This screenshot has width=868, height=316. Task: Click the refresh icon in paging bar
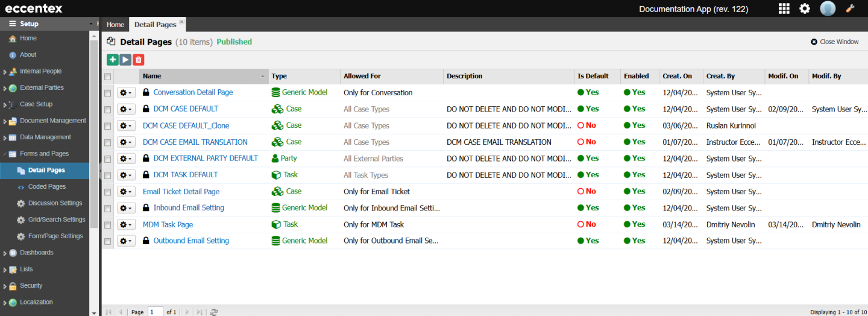213,312
